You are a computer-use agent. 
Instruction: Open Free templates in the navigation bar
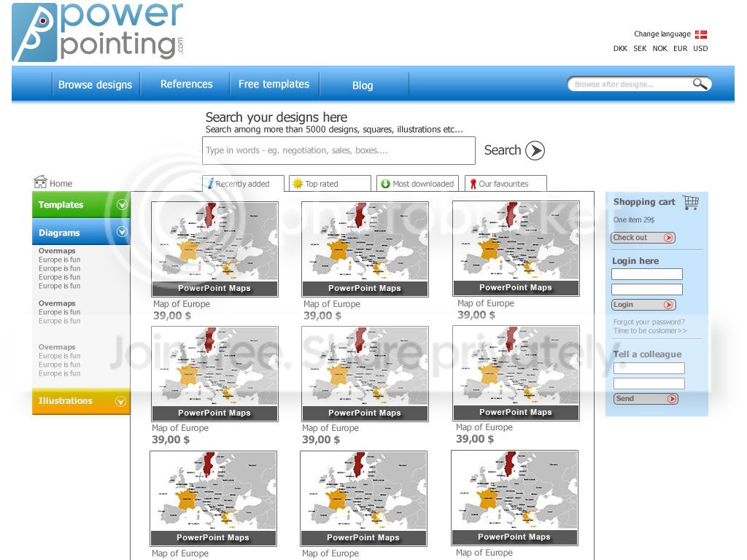274,85
